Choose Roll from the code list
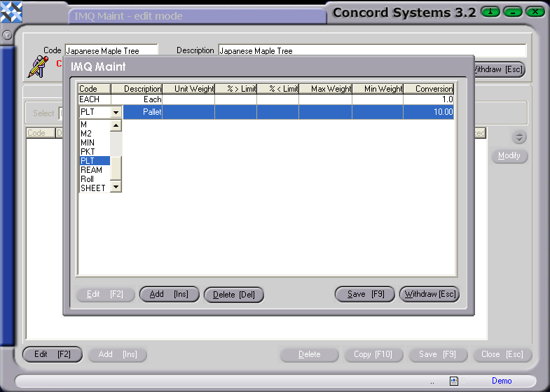This screenshot has width=550, height=392. coord(95,179)
